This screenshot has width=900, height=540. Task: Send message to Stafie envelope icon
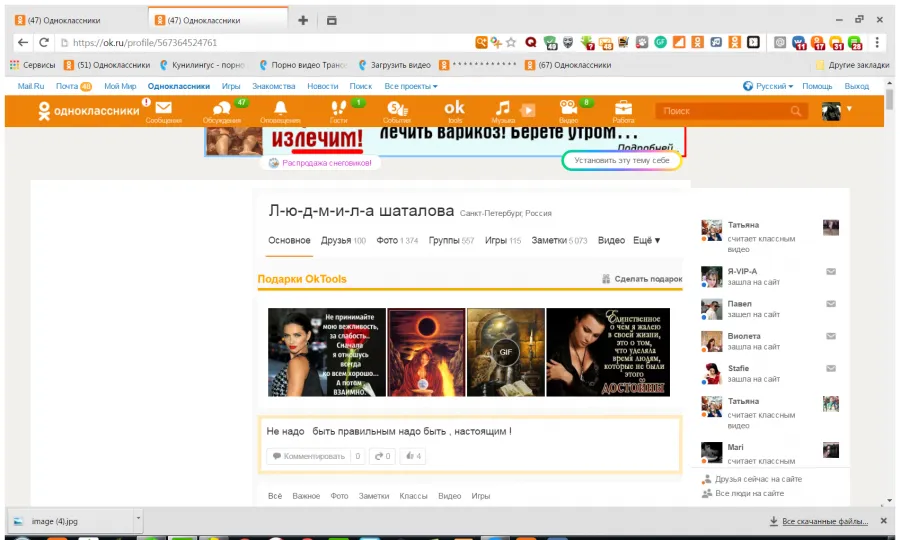point(831,368)
